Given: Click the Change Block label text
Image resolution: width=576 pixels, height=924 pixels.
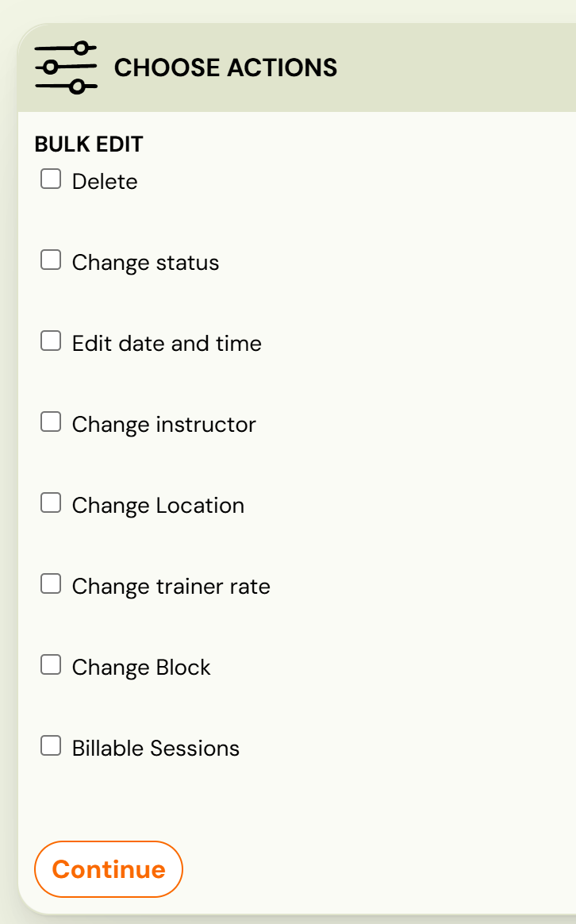Looking at the screenshot, I should [x=141, y=668].
